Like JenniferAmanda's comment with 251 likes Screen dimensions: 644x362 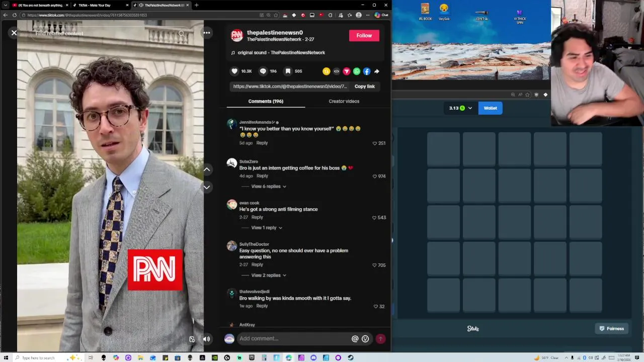pos(374,143)
